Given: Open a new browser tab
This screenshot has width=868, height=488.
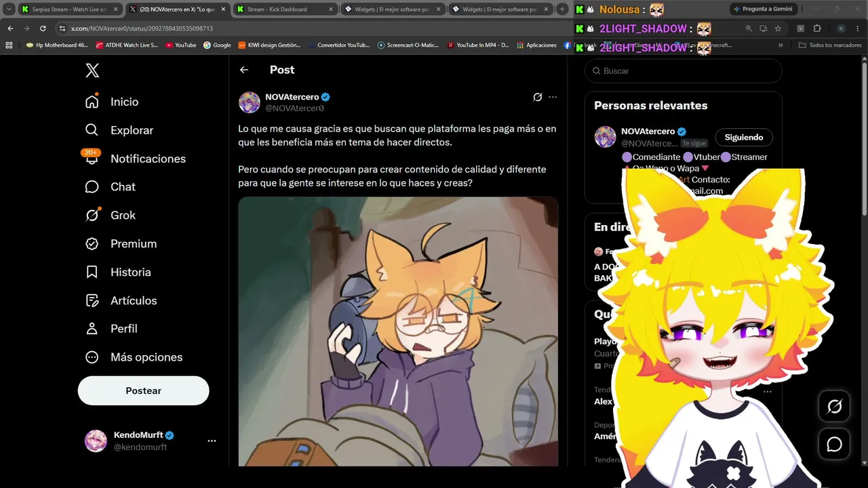Looking at the screenshot, I should (562, 9).
